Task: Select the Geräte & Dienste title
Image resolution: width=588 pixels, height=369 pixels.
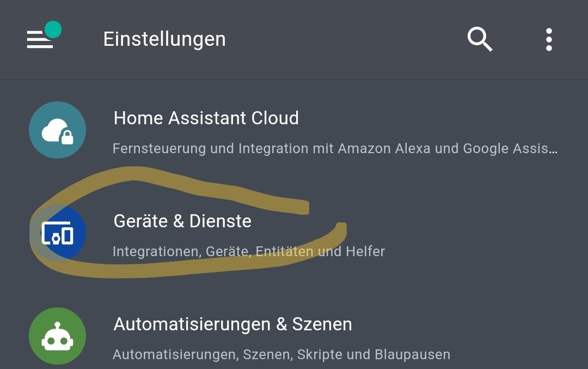Action: pyautogui.click(x=182, y=221)
